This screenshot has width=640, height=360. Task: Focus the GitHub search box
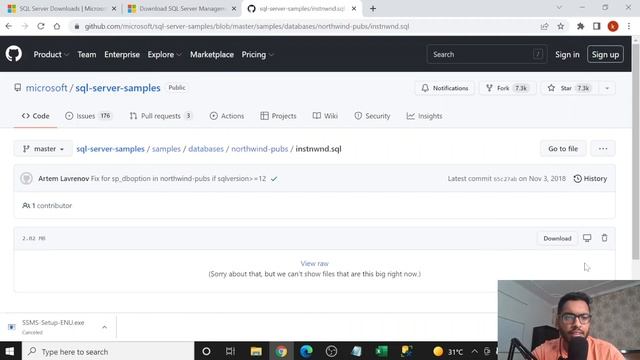[487, 54]
